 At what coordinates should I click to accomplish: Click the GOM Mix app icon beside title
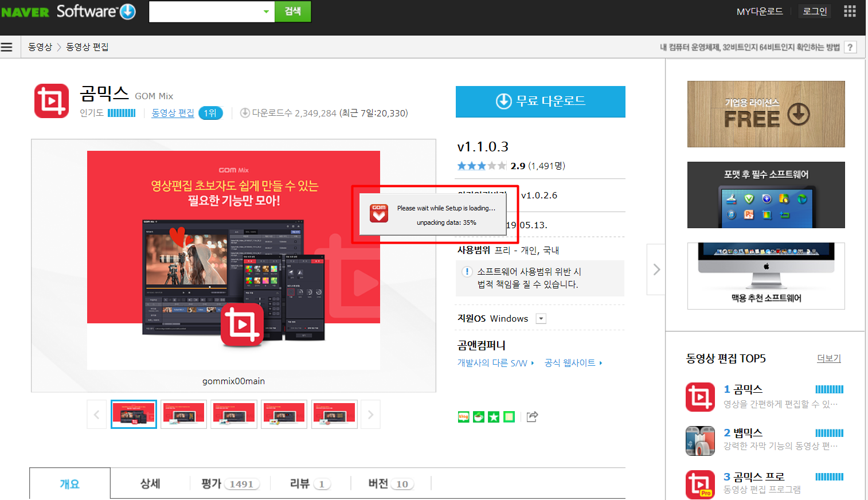(x=52, y=101)
